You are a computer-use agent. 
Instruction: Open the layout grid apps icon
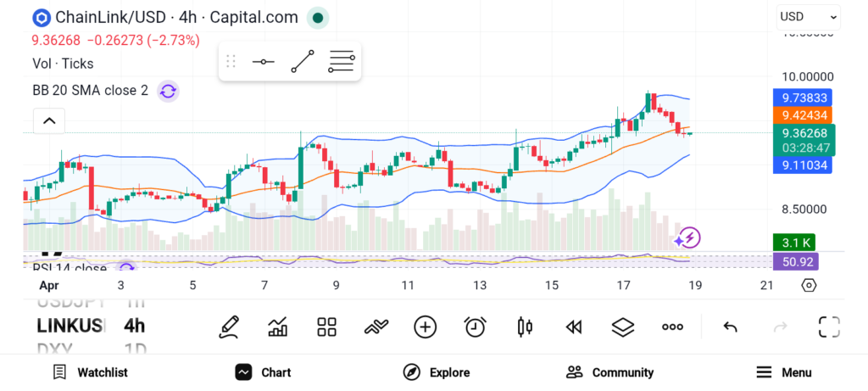(x=326, y=327)
